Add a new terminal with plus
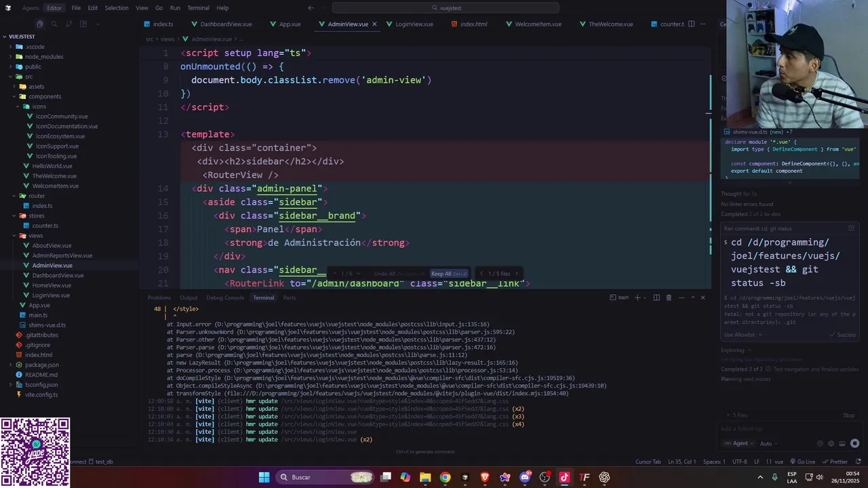868x488 pixels. coord(637,298)
